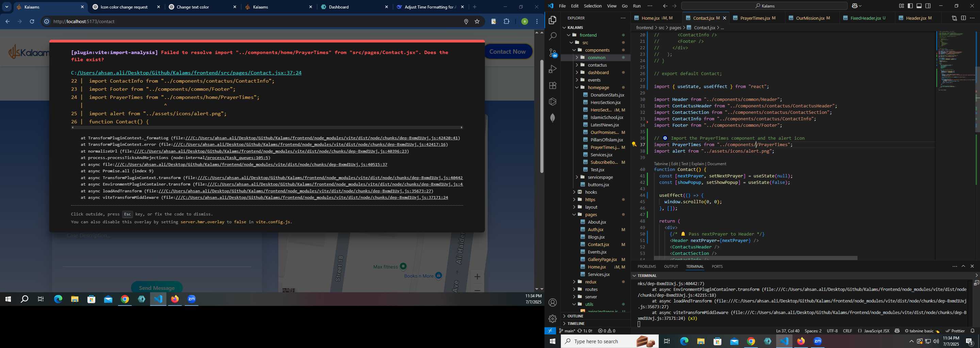Click the location permission icon in address bar
Image resolution: width=980 pixels, height=348 pixels.
click(x=466, y=22)
